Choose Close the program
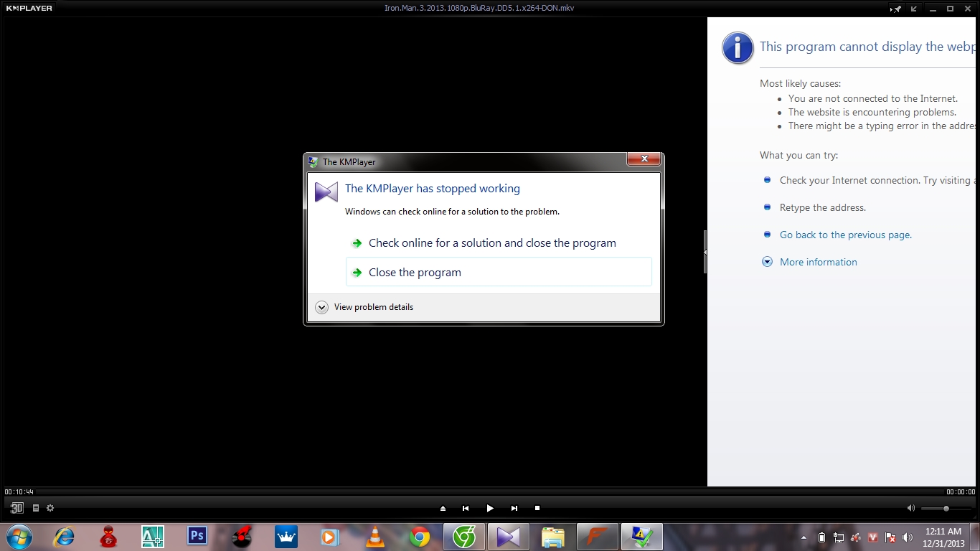980x551 pixels. coord(499,273)
